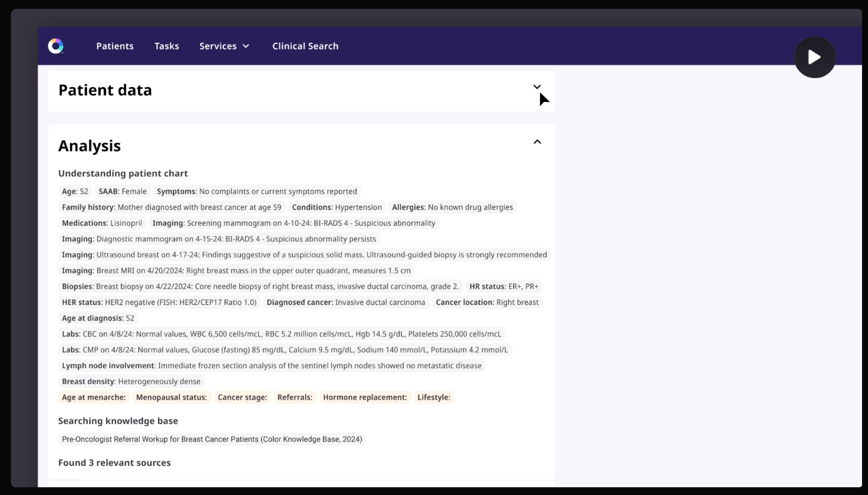Go to the Patients page
This screenshot has width=868, height=495.
click(114, 46)
